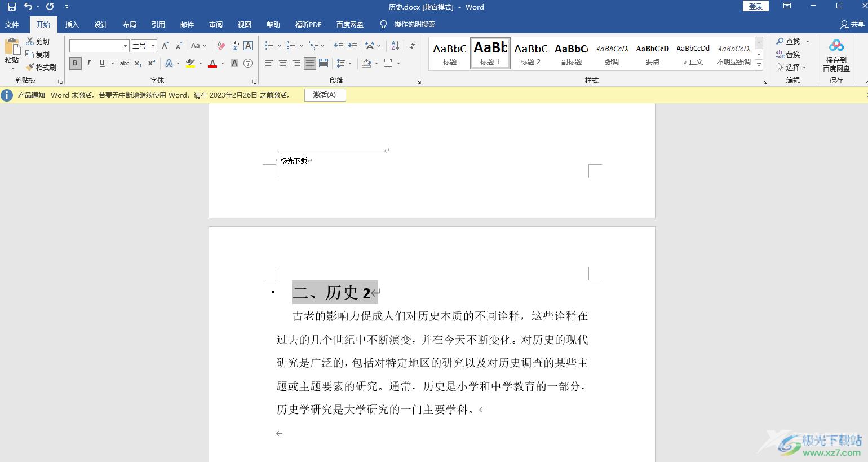The image size is (868, 462).
Task: Save the document with the floppy icon
Action: pyautogui.click(x=11, y=7)
